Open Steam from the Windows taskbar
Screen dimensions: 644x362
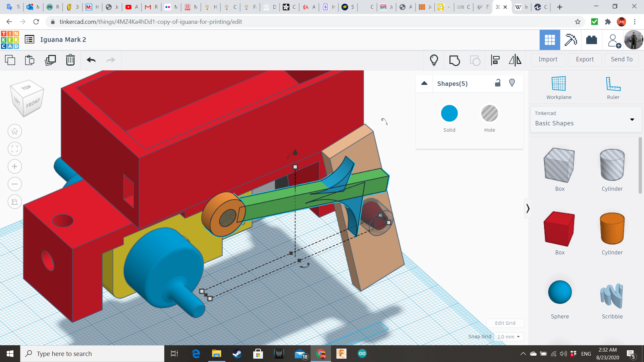tap(237, 354)
